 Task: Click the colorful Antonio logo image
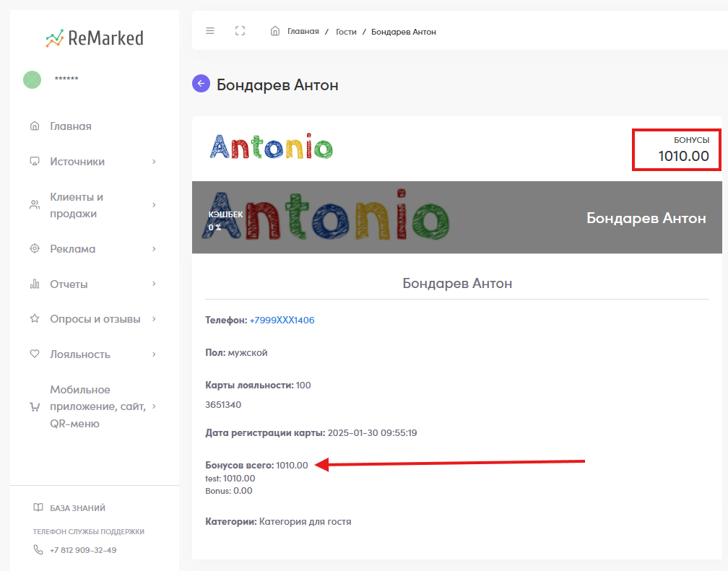271,147
